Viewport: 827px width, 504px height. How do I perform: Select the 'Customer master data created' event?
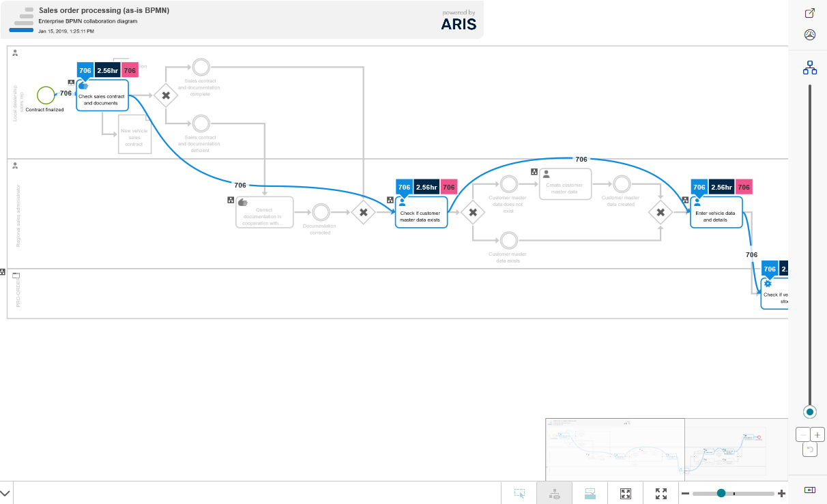coord(621,183)
